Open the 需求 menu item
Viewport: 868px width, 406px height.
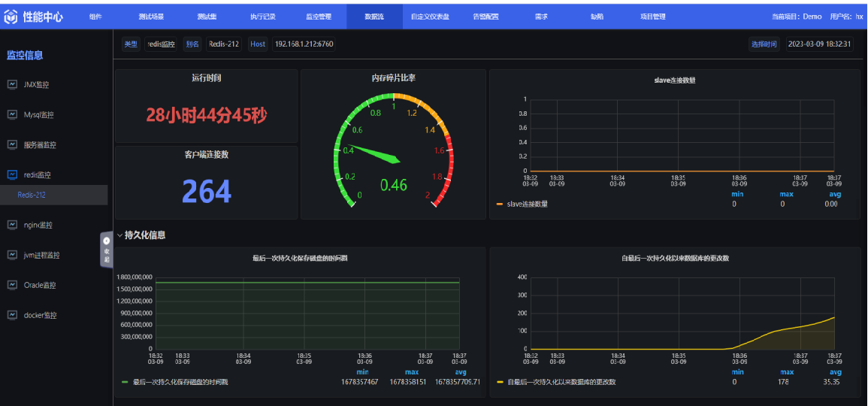[541, 17]
